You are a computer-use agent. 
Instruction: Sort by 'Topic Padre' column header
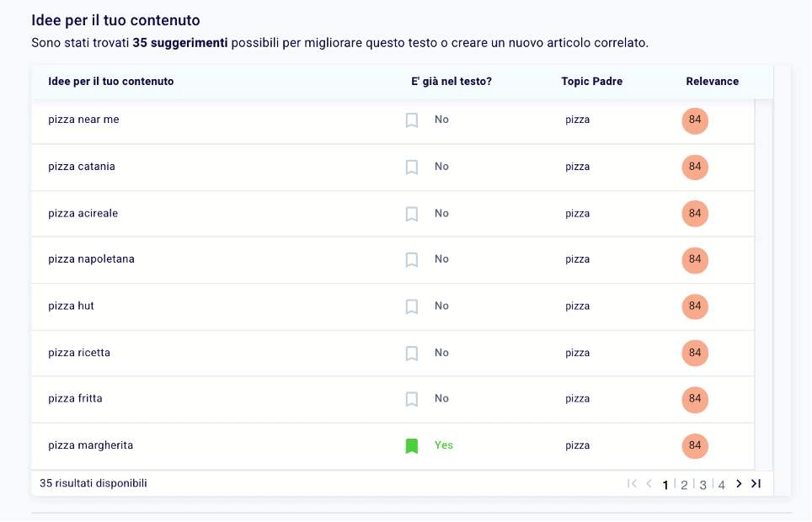tap(592, 82)
